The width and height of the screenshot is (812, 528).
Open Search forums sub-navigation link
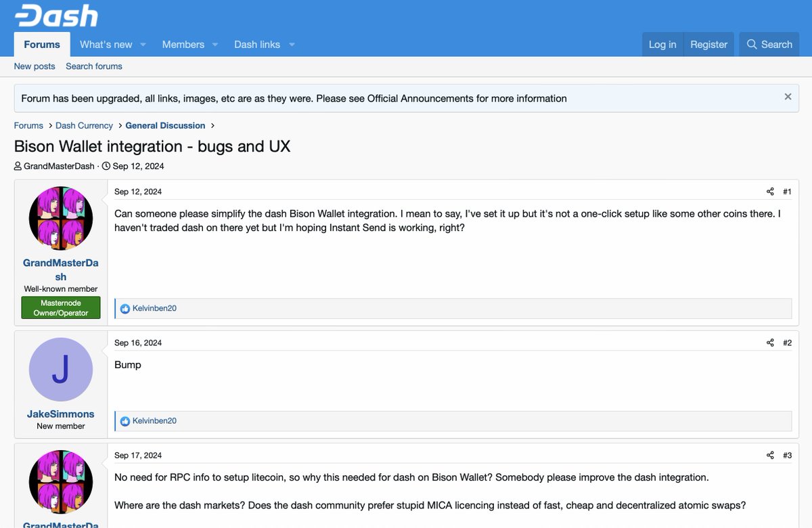[x=94, y=66]
